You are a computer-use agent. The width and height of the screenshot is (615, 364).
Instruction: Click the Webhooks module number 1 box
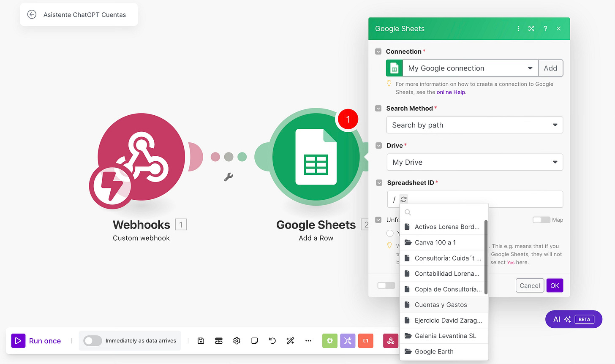tap(181, 225)
